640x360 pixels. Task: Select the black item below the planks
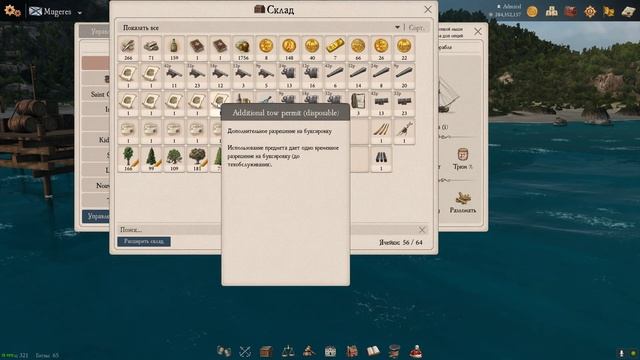(381, 159)
